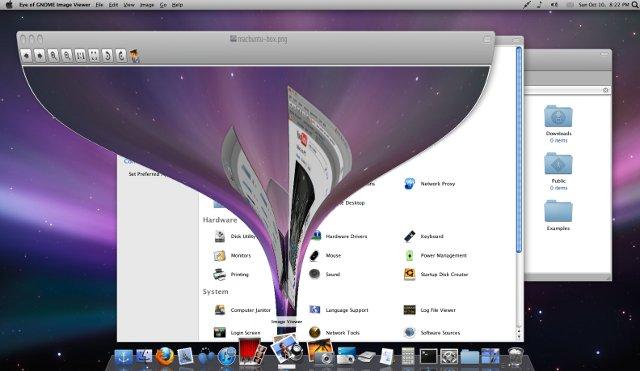Image resolution: width=640 pixels, height=371 pixels.
Task: Open Network Proxy settings
Action: 429,184
